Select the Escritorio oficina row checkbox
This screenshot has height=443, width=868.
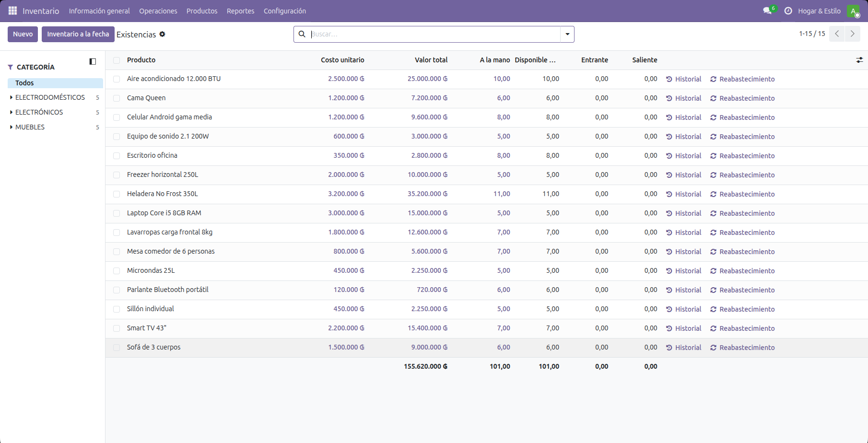click(117, 156)
